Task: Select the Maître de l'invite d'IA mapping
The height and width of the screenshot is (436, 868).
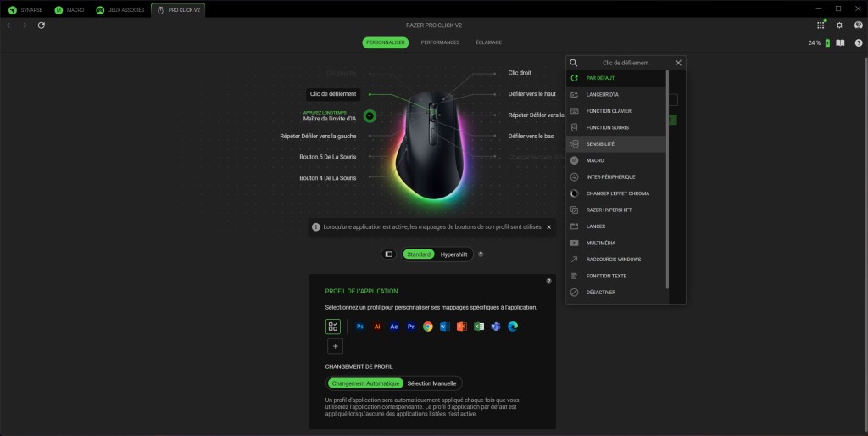Action: [330, 119]
